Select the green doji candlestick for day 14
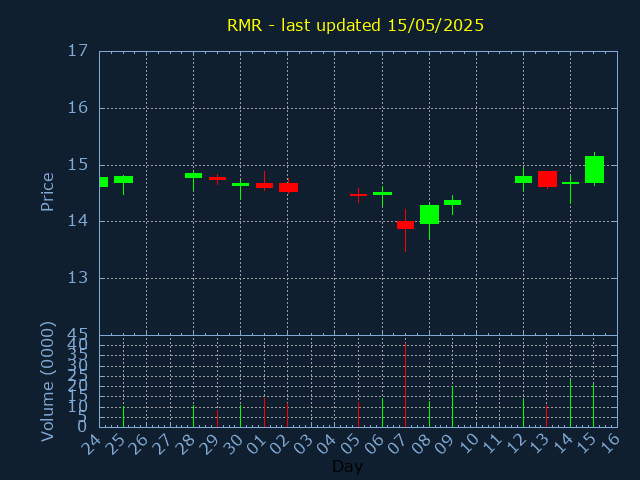The height and width of the screenshot is (480, 640). click(x=570, y=183)
